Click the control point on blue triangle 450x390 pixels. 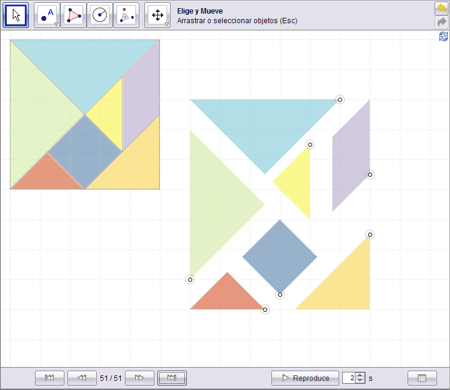coord(340,100)
